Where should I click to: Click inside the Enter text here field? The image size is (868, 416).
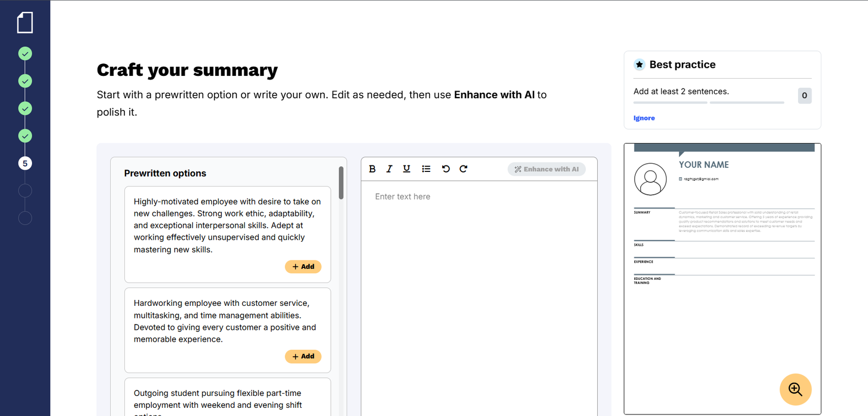coord(479,298)
